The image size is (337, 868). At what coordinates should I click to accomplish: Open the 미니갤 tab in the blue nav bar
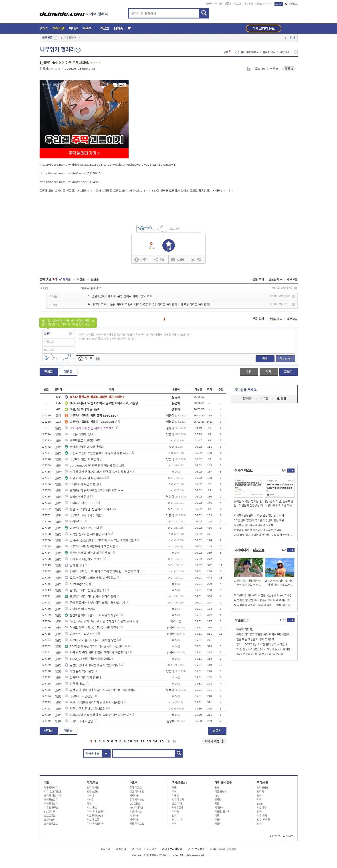point(73,29)
